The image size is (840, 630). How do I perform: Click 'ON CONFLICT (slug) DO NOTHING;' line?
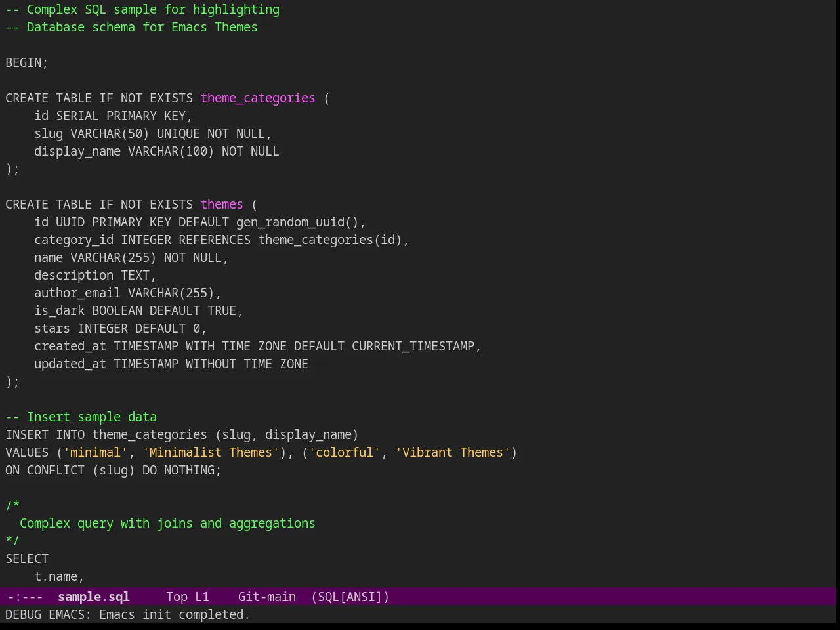point(114,470)
